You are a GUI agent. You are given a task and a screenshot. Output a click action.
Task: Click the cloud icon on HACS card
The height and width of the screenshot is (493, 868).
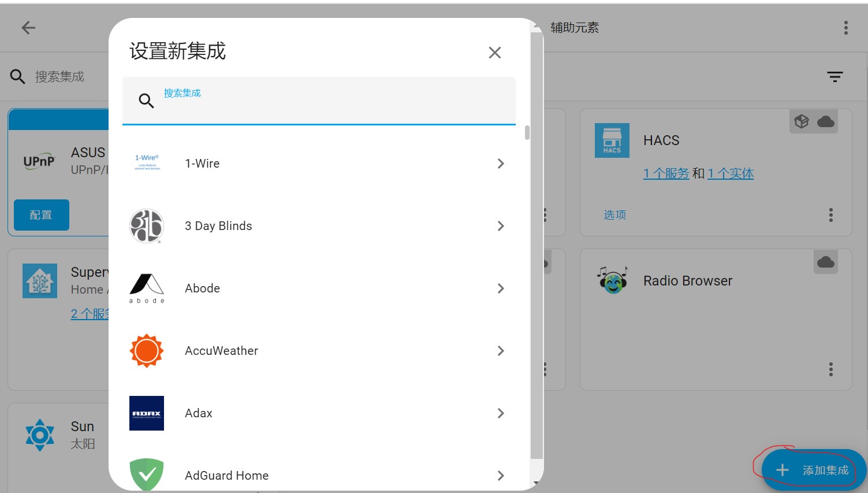coord(826,121)
